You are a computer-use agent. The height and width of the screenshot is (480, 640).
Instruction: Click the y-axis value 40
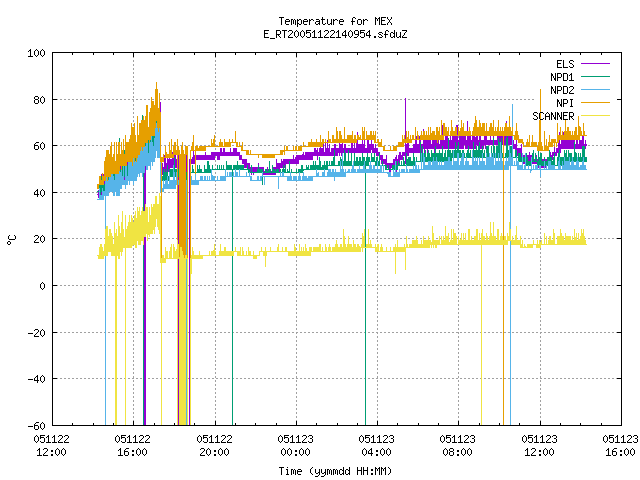39,193
